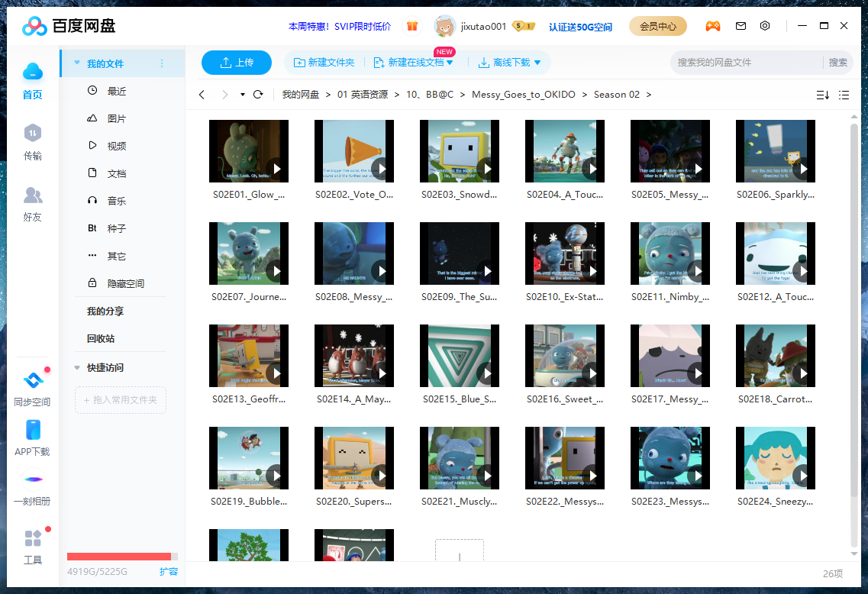868x594 pixels.
Task: Click the three-dot menu beside 我的文件
Action: [162, 63]
